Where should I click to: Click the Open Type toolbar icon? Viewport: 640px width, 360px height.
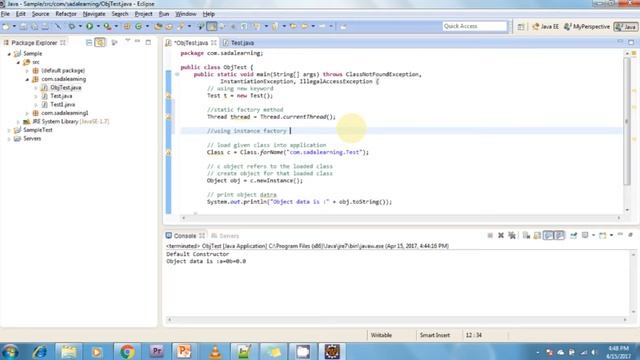pyautogui.click(x=158, y=27)
